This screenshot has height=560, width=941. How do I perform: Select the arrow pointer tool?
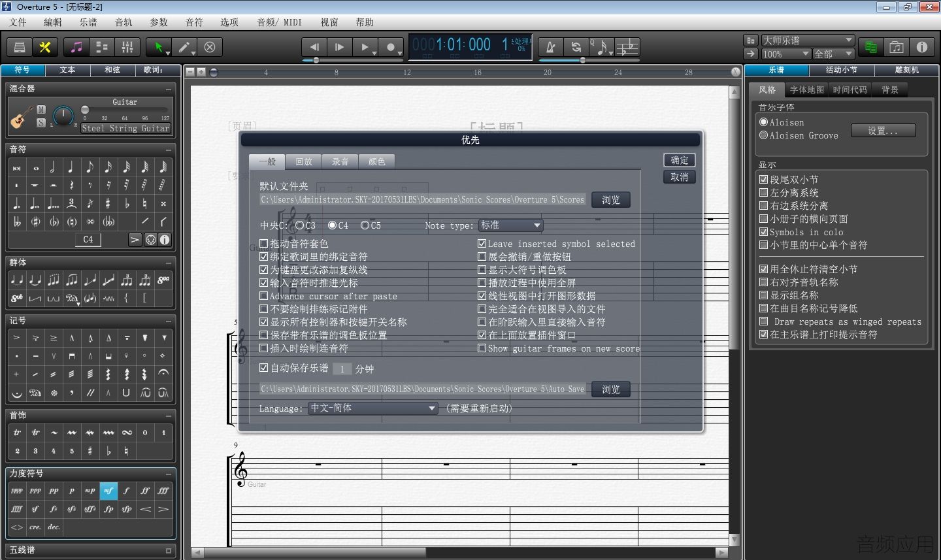click(x=158, y=47)
